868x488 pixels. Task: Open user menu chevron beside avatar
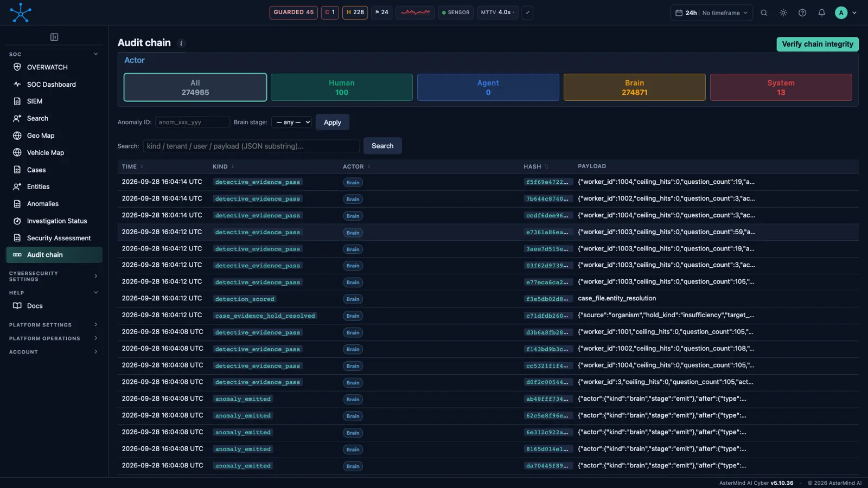(x=854, y=12)
